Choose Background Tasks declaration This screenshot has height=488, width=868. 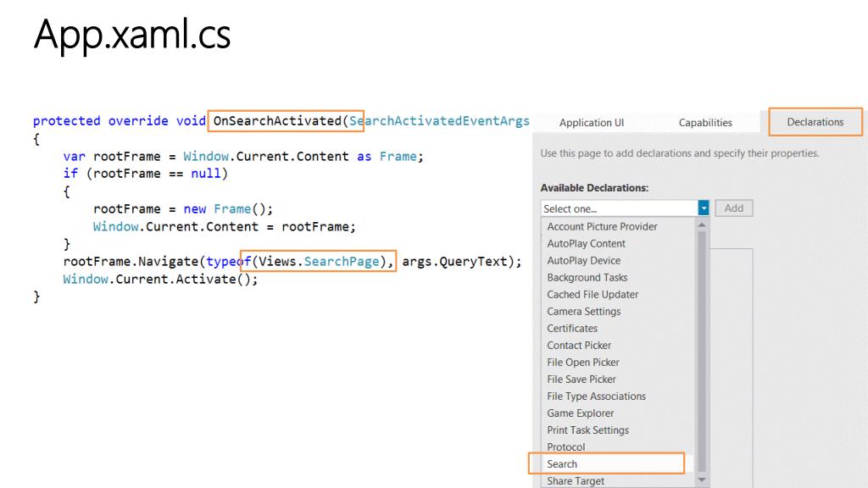pos(587,277)
